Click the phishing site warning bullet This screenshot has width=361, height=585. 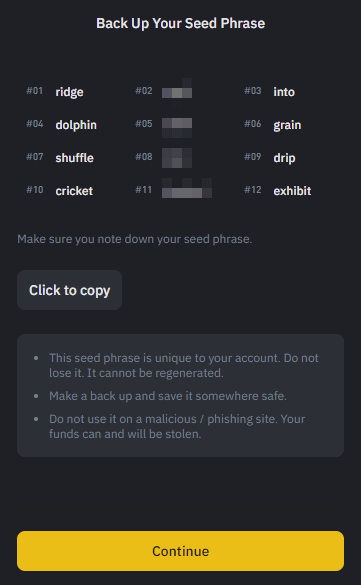(x=177, y=426)
